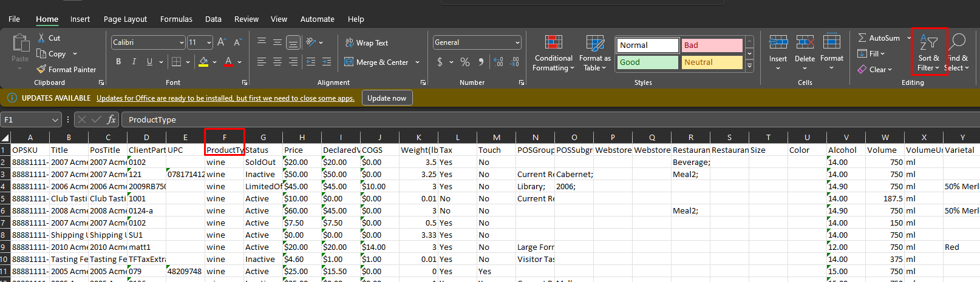The image size is (980, 282).
Task: Open the font size dropdown
Action: click(x=209, y=42)
